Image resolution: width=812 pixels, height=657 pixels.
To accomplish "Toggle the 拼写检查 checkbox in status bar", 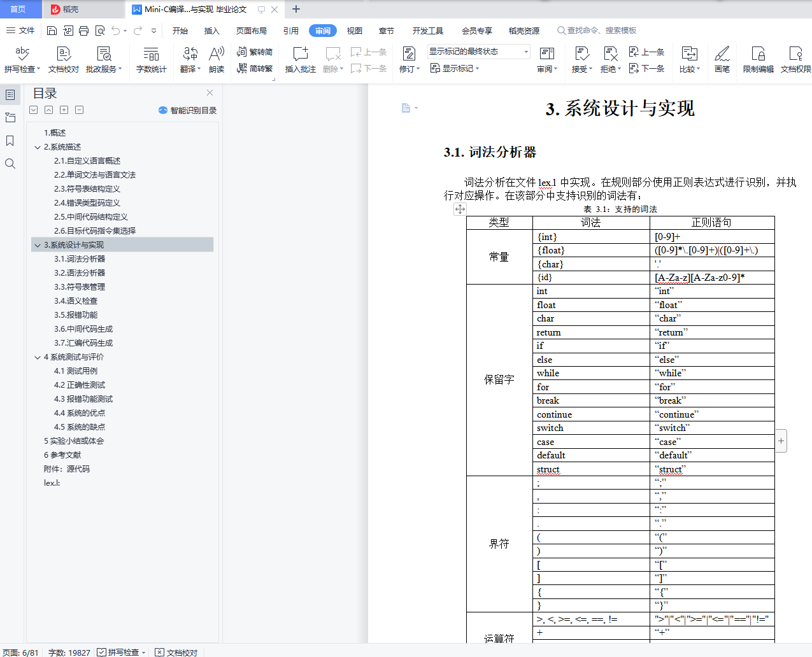I will coord(100,652).
